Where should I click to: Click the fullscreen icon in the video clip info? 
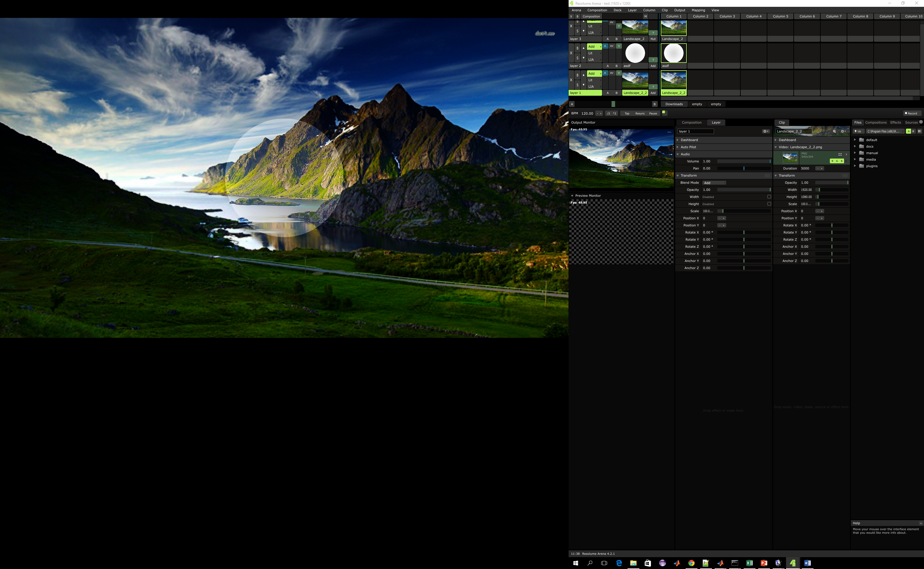tap(840, 154)
